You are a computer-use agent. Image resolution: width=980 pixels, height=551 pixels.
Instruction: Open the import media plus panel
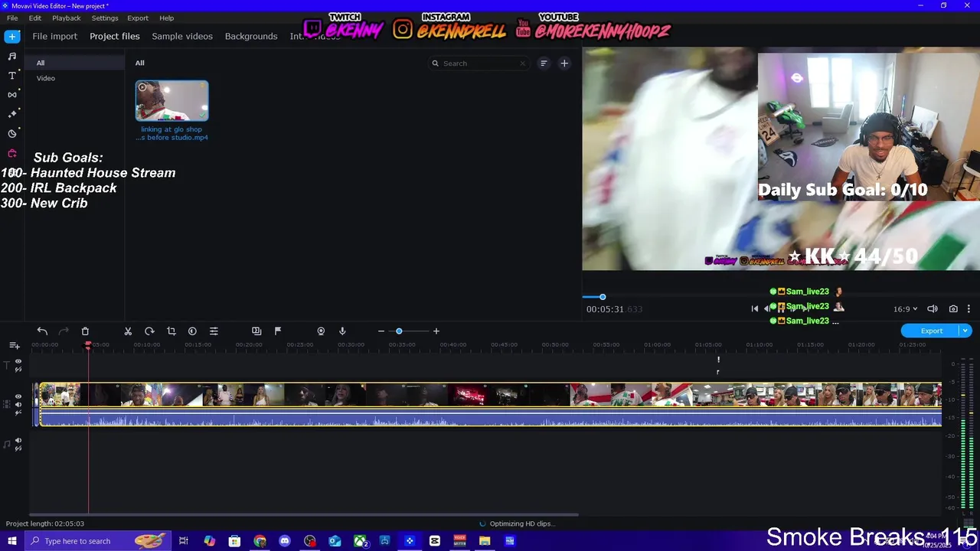point(12,37)
